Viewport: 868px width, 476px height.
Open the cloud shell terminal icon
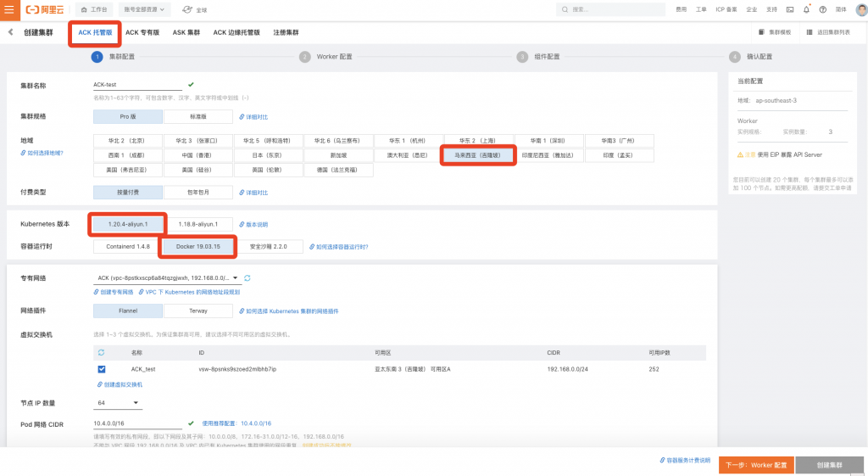click(790, 9)
